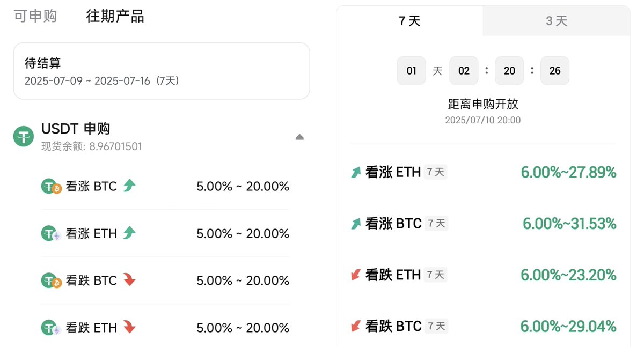The height and width of the screenshot is (347, 644).
Task: Click the USDT Tether coin icon
Action: coord(24,136)
